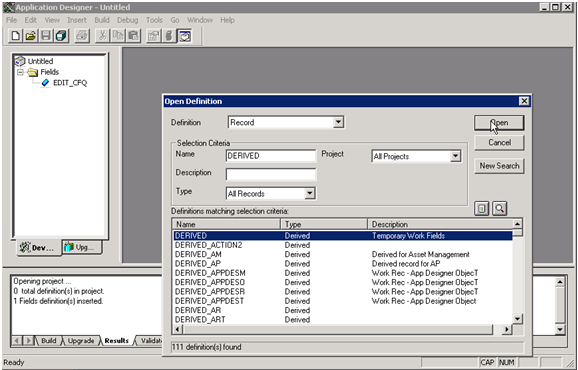Image resolution: width=578 pixels, height=370 pixels.
Task: Open the Definition dropdown showing Record
Action: tap(338, 122)
